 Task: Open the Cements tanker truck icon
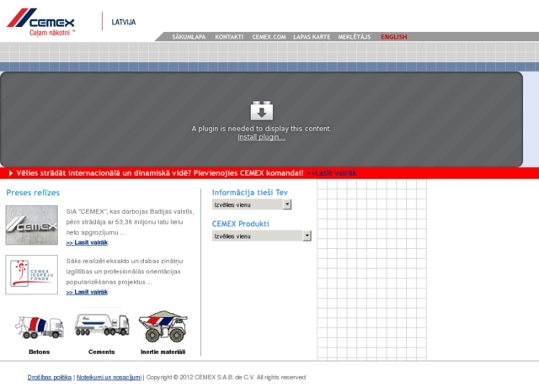(x=102, y=325)
